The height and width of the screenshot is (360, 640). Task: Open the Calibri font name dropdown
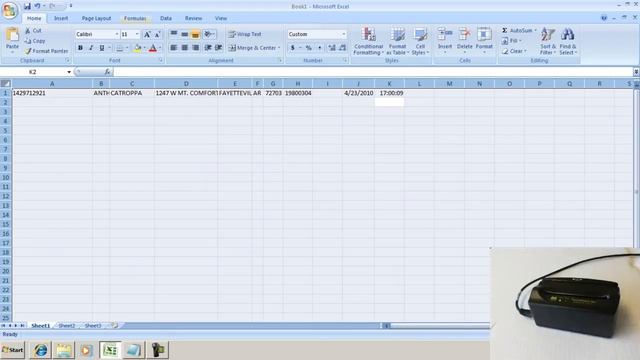coord(116,34)
